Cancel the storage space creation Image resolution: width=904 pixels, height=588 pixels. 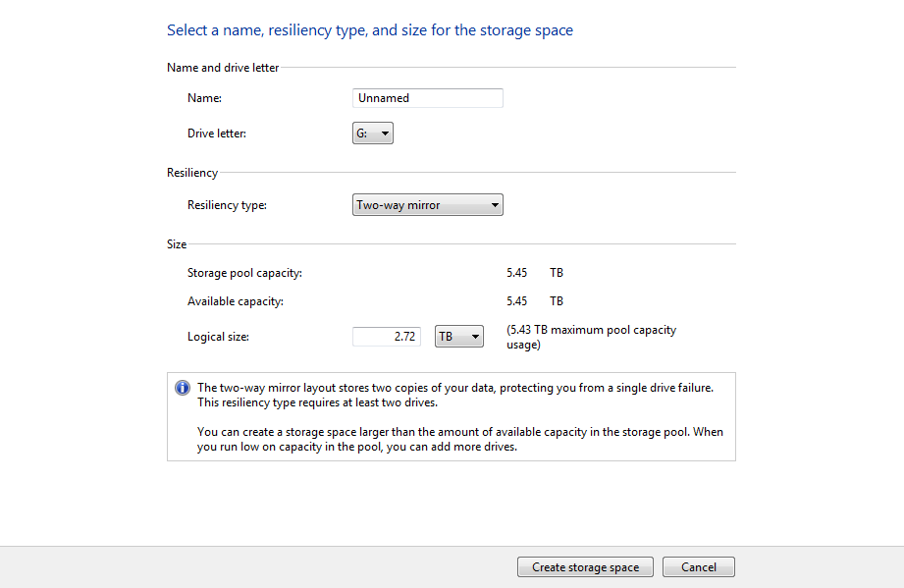[x=698, y=567]
